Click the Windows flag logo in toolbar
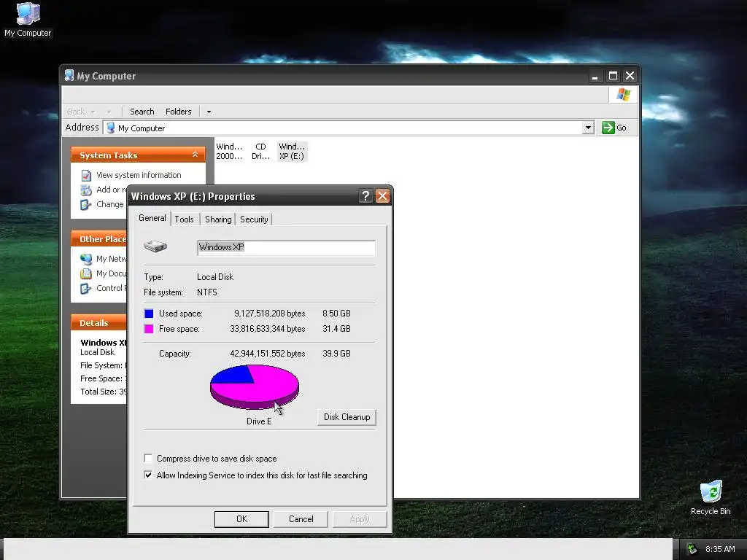Image resolution: width=747 pixels, height=560 pixels. click(623, 94)
